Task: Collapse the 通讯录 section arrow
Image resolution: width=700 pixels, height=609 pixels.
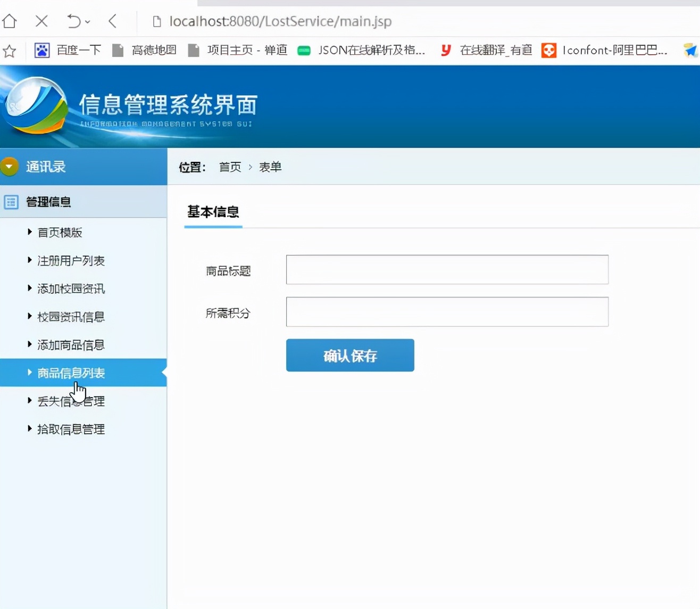Action: click(10, 166)
